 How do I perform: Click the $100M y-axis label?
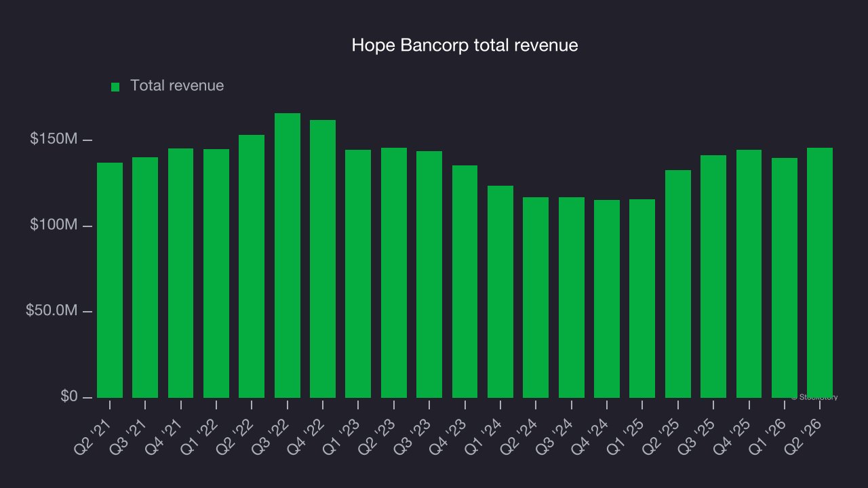point(53,224)
